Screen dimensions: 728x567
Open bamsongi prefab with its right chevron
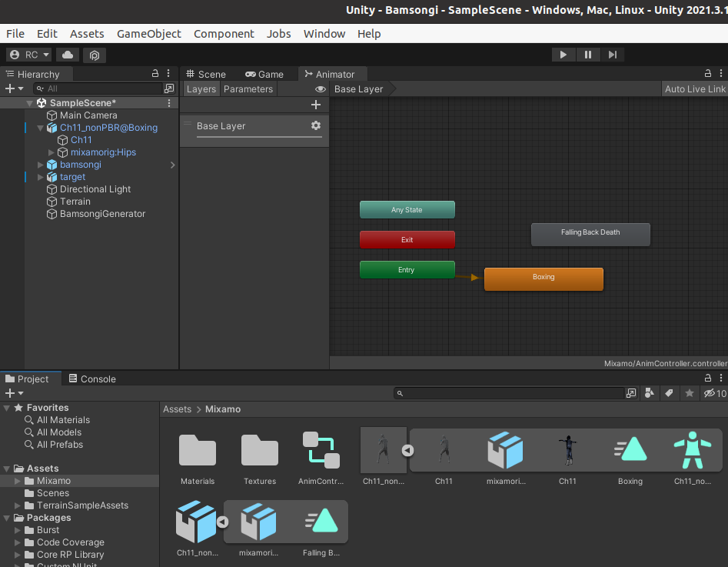tap(173, 165)
